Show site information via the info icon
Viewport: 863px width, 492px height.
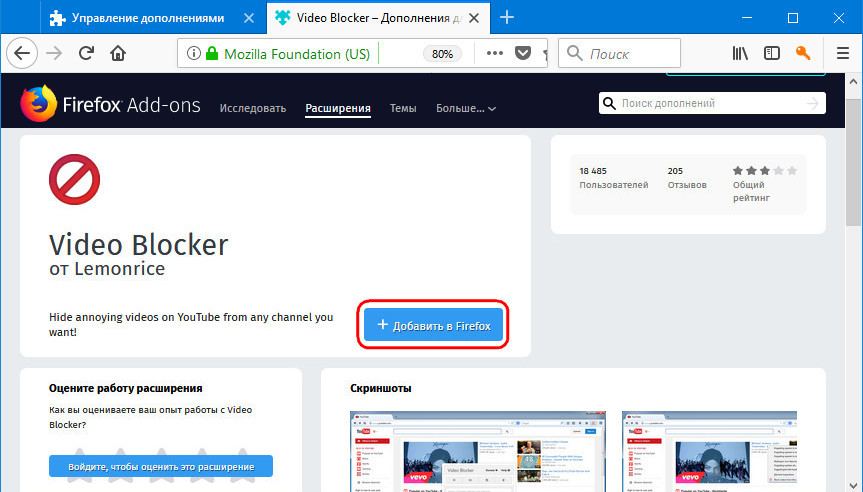pos(193,53)
